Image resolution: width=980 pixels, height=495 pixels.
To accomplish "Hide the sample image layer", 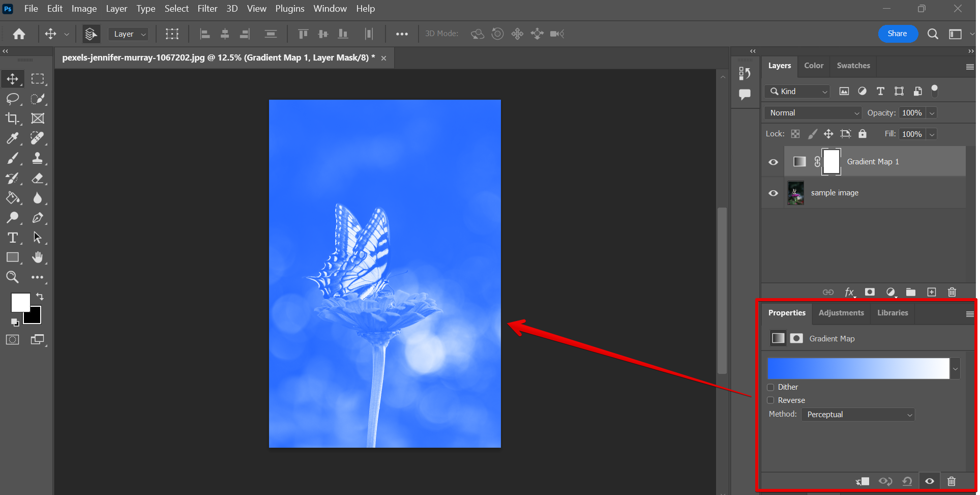I will (x=773, y=193).
